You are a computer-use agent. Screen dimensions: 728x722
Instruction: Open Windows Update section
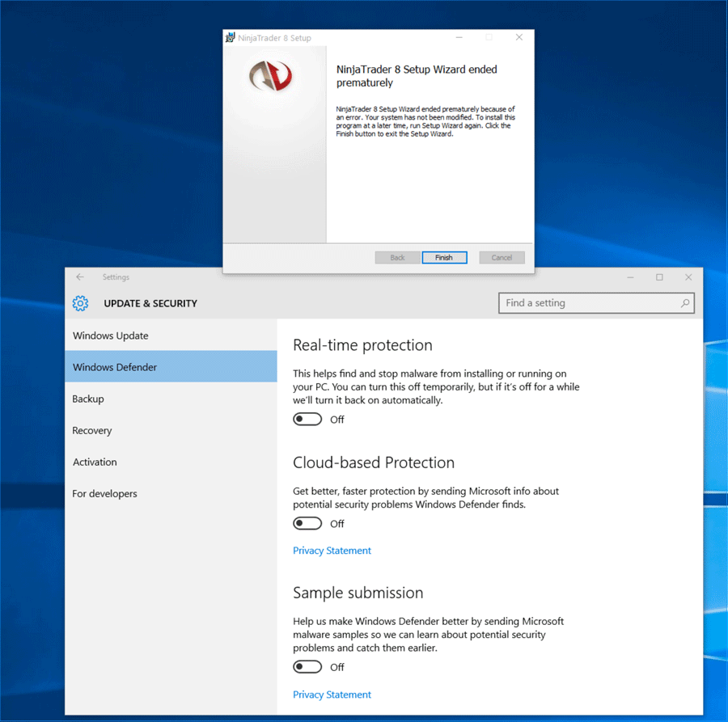(x=171, y=336)
